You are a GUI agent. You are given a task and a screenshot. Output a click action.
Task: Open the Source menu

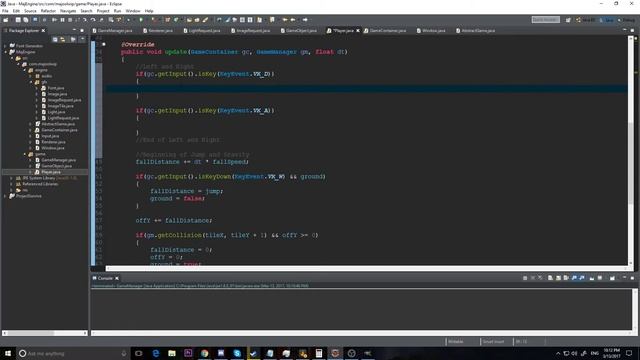(x=30, y=11)
